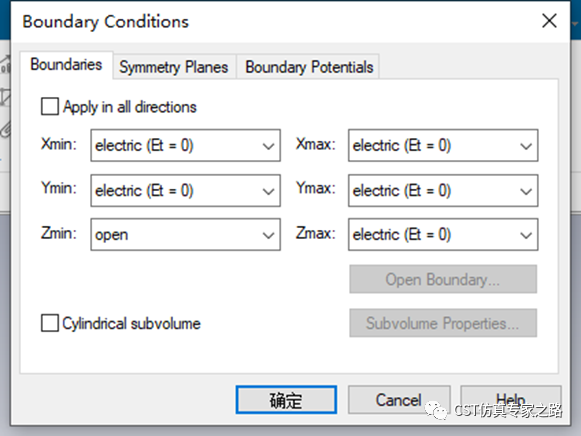581x436 pixels.
Task: Switch to the Symmetry Planes tab
Action: [174, 67]
